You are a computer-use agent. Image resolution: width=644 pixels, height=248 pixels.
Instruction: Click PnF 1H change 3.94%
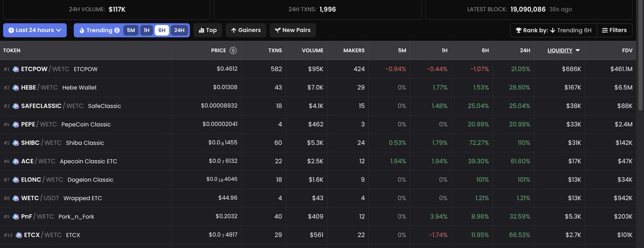click(440, 217)
